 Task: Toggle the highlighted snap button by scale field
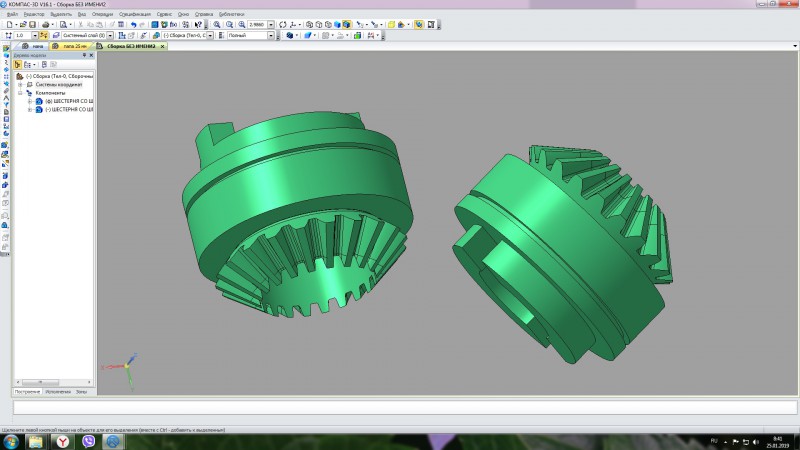pyautogui.click(x=44, y=35)
